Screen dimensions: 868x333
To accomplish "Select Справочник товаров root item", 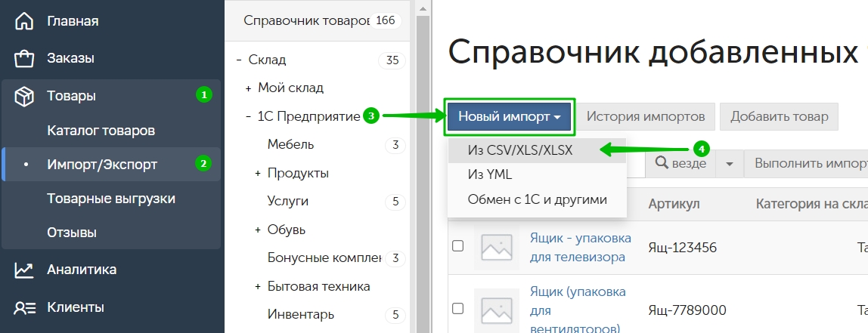I will pos(306,20).
